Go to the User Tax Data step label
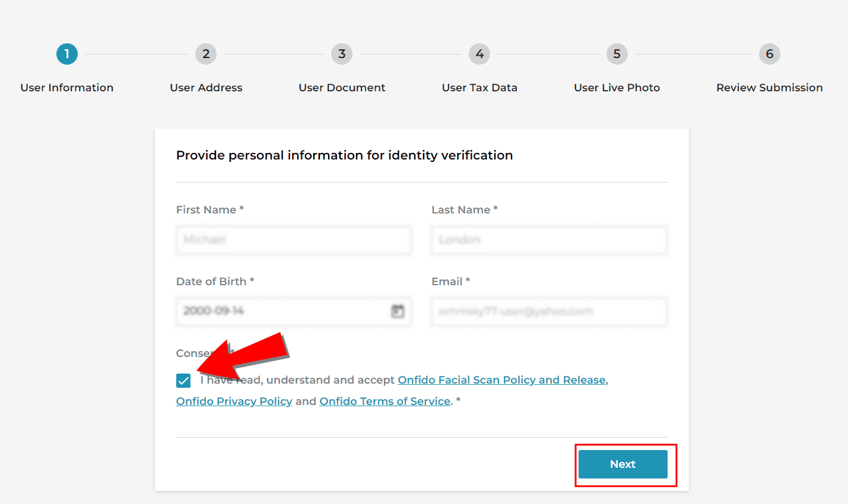Screen dimensions: 848x504 479,88
